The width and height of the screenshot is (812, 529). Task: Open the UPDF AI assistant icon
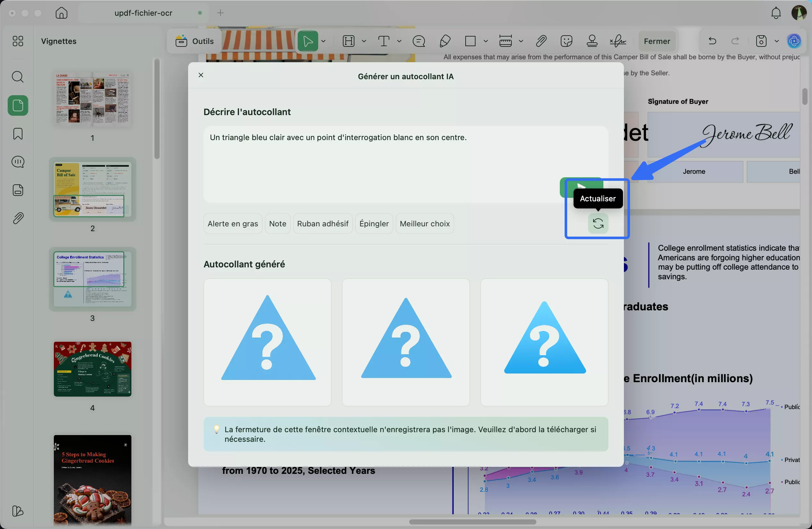[794, 41]
